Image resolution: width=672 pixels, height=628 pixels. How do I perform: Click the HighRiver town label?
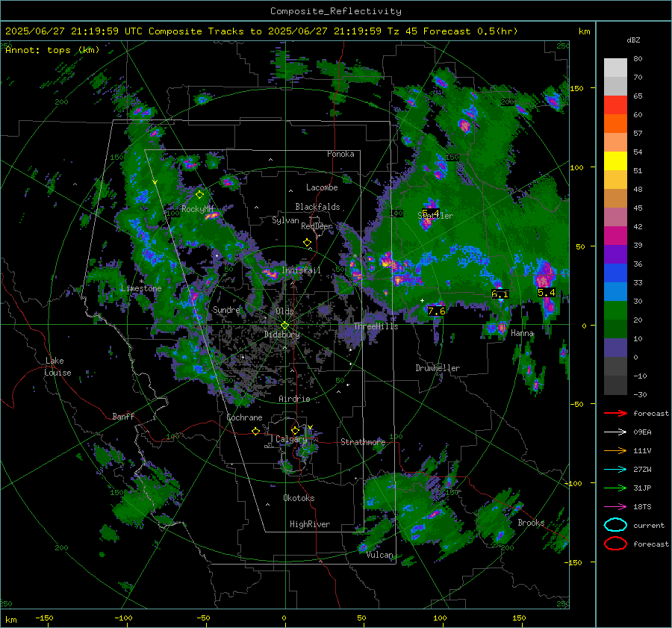click(x=310, y=524)
